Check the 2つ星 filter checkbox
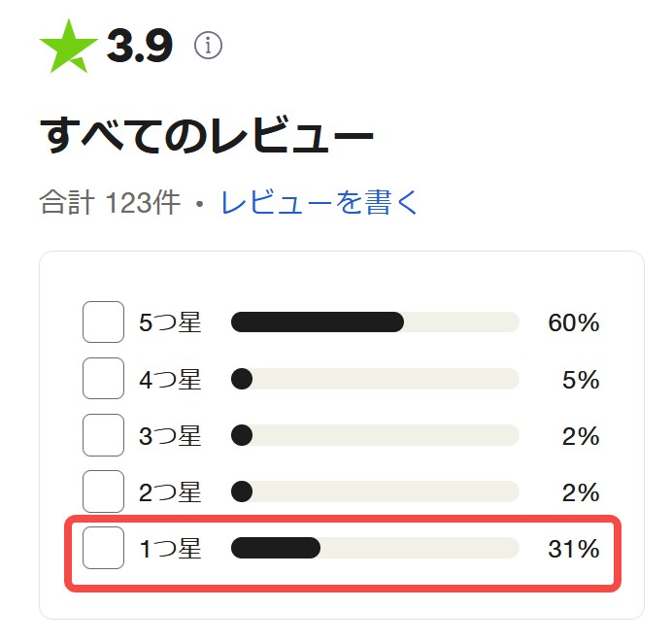Image resolution: width=672 pixels, height=643 pixels. click(x=103, y=491)
